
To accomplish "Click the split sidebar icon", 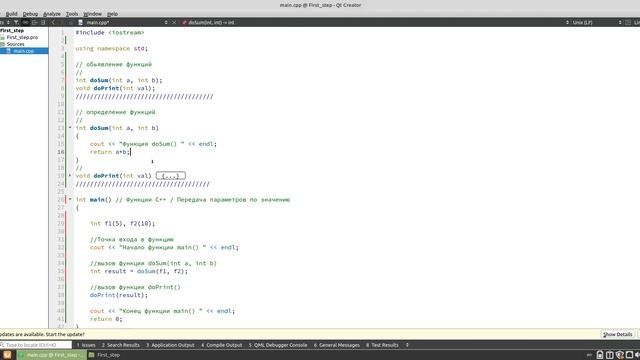I will (x=43, y=22).
